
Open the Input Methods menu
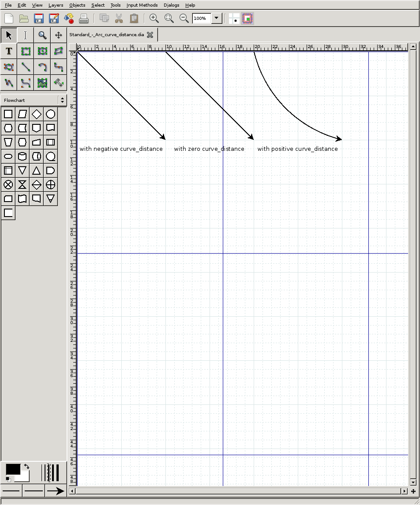point(142,5)
